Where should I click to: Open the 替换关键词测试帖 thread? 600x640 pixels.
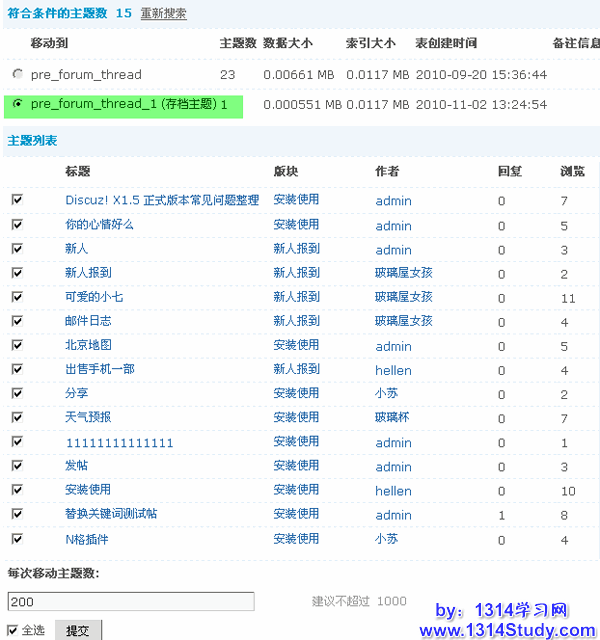coord(111,514)
